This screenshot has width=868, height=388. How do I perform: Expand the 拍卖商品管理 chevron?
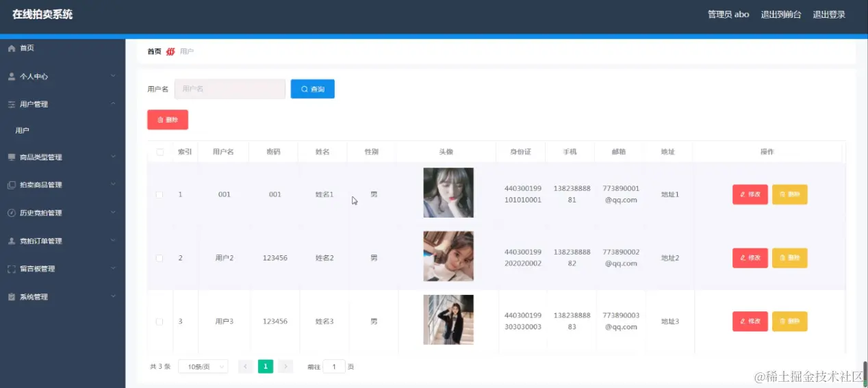[113, 184]
